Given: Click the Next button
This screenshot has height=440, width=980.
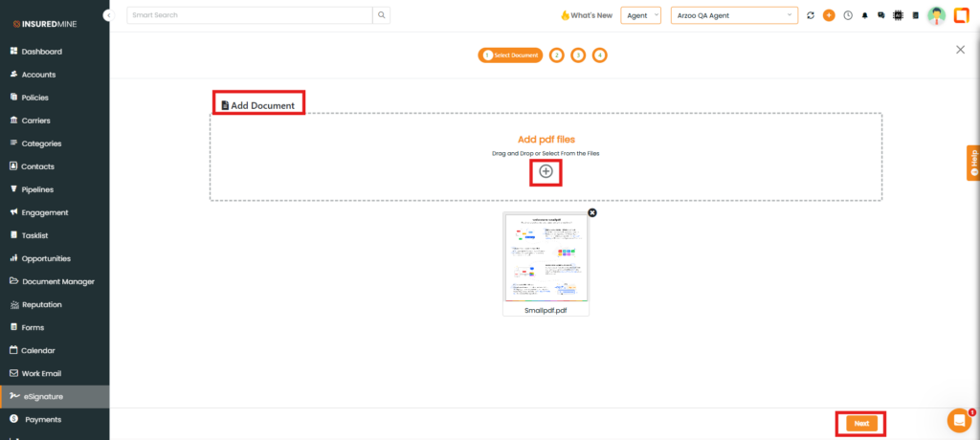Looking at the screenshot, I should click(861, 423).
